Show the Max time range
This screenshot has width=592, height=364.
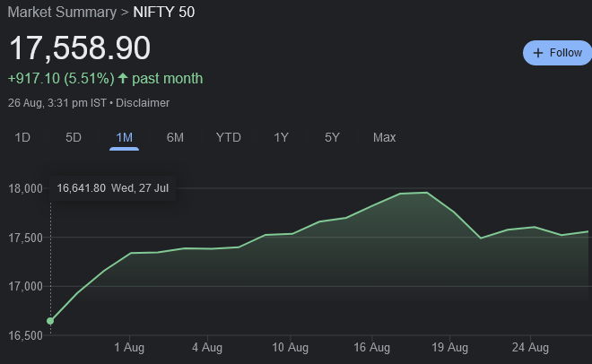[384, 137]
